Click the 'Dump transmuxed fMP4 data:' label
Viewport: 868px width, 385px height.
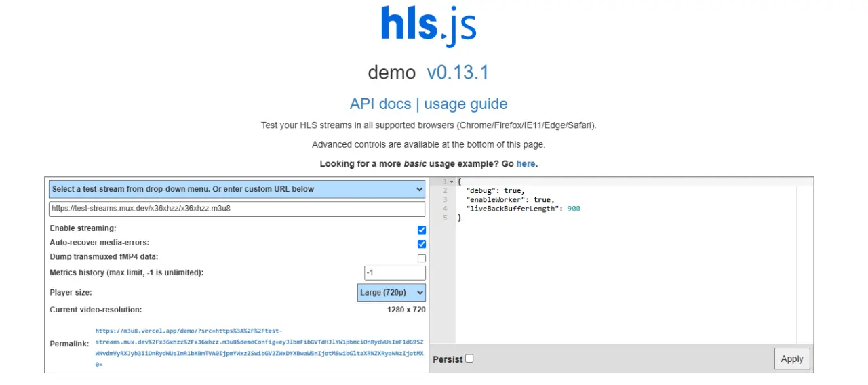(x=104, y=257)
